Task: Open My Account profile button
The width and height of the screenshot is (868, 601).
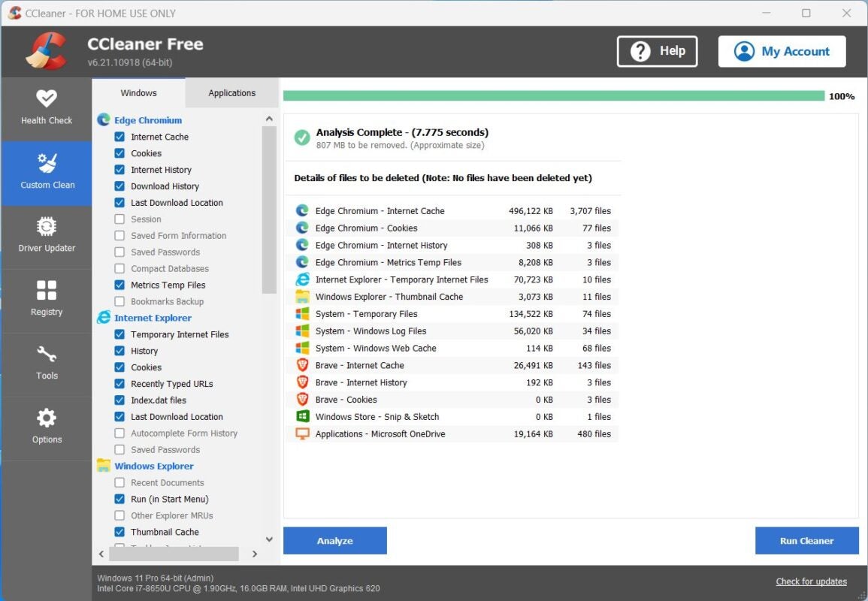Action: 782,51
